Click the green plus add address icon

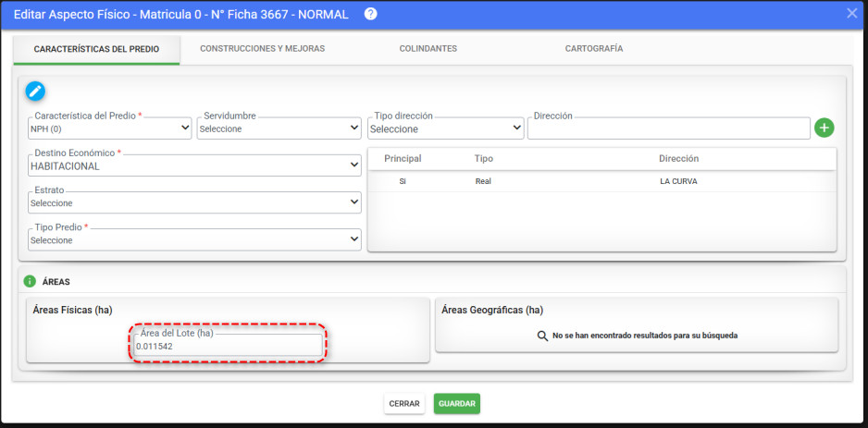(x=825, y=128)
